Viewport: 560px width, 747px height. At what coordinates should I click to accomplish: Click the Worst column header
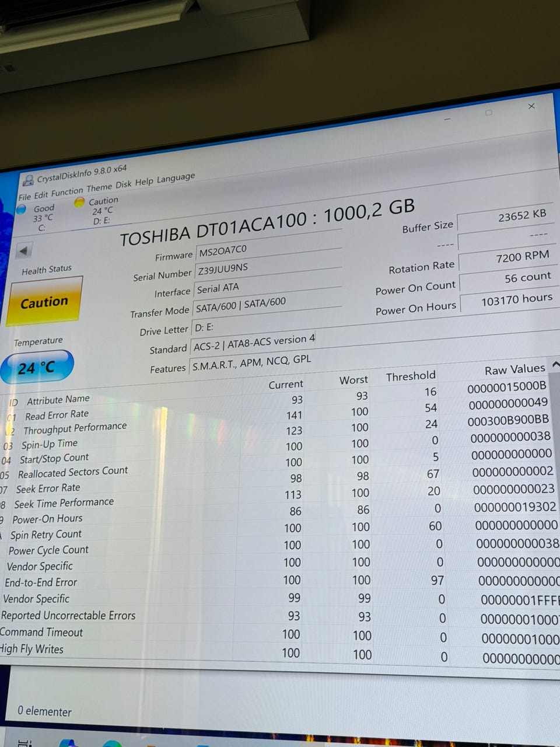pos(353,380)
